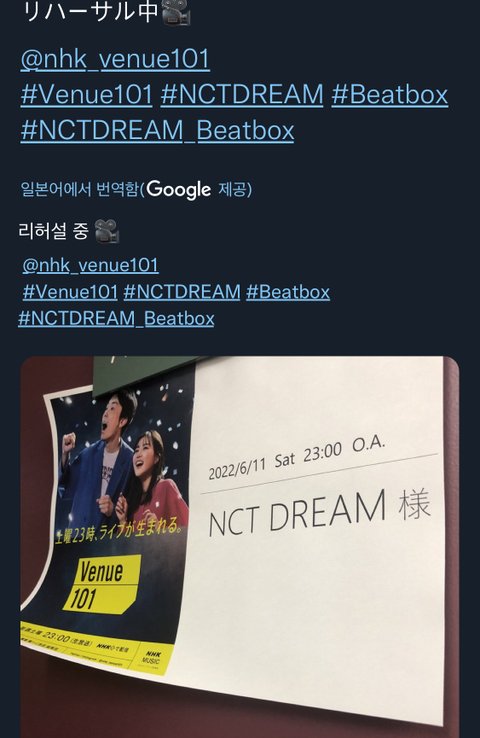Open #Beatbox hashtag in original Japanese tweet

[390, 94]
